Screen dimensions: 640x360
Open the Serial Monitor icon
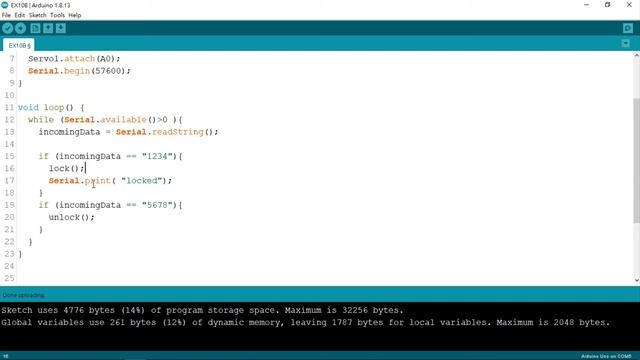pyautogui.click(x=628, y=28)
